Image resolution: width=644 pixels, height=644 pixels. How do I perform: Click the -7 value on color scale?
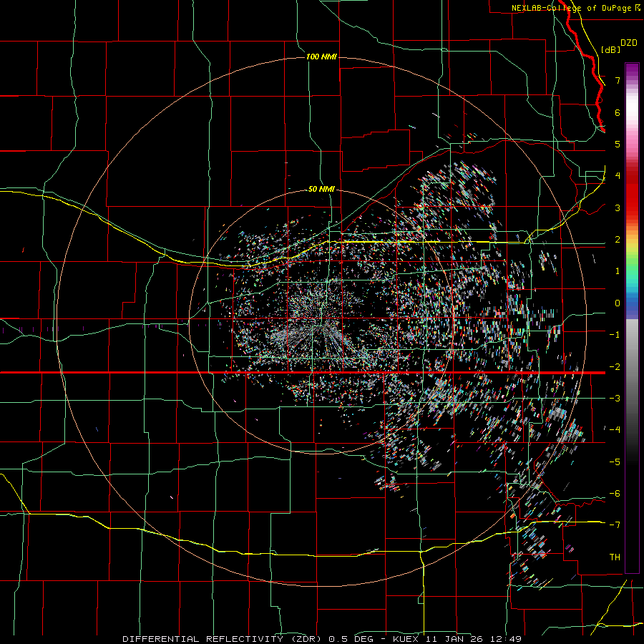[x=615, y=525]
